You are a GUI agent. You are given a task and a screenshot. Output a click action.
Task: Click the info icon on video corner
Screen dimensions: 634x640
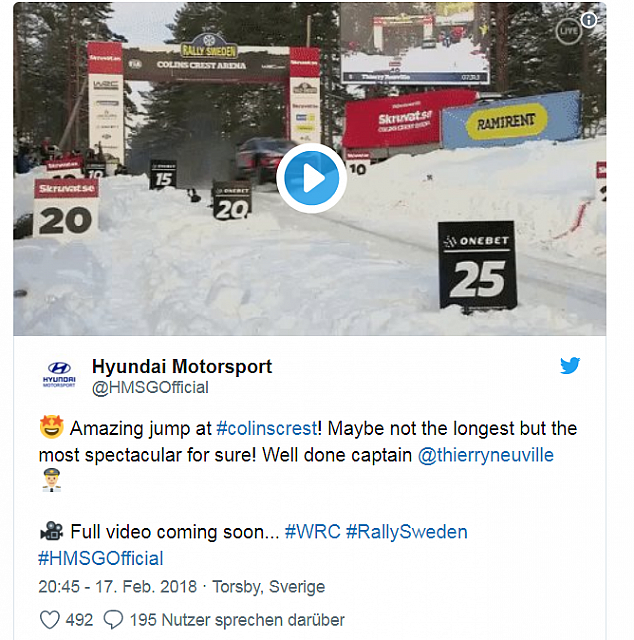[589, 20]
